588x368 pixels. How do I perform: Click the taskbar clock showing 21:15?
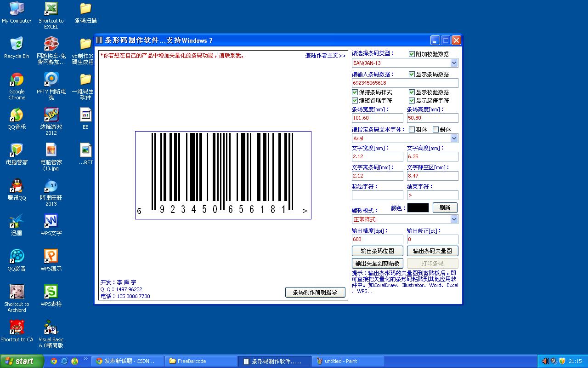pos(575,361)
